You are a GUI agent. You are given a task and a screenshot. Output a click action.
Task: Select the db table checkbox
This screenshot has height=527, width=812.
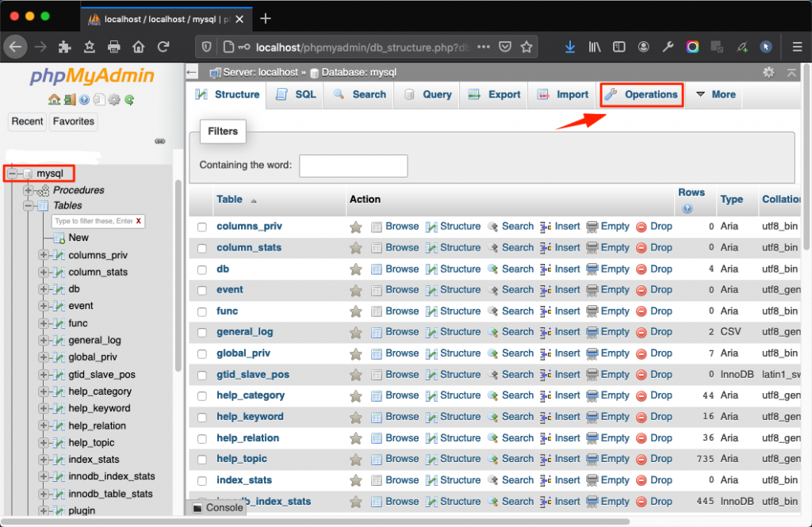coord(202,269)
